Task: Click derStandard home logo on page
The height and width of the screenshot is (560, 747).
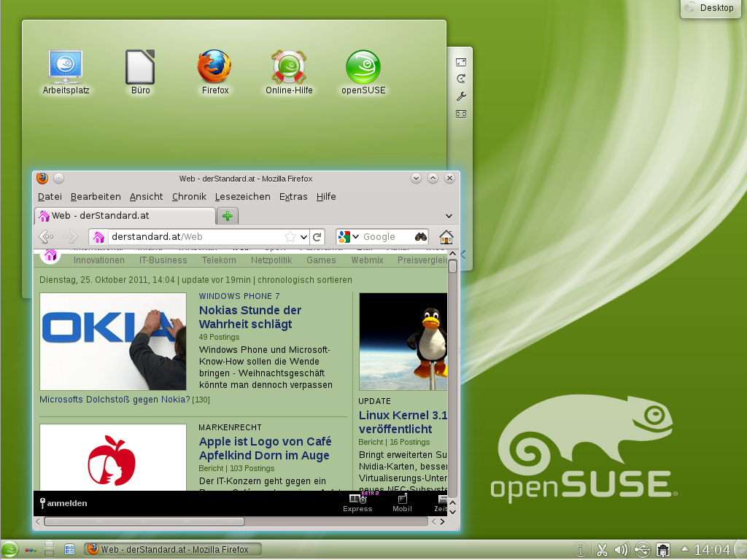Action: click(x=50, y=255)
